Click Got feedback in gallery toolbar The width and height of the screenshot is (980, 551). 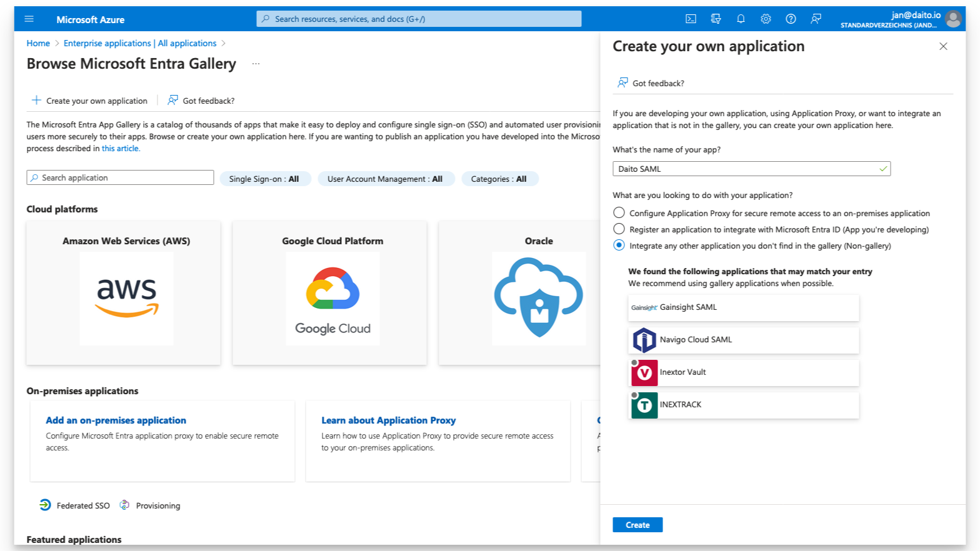[x=201, y=101]
